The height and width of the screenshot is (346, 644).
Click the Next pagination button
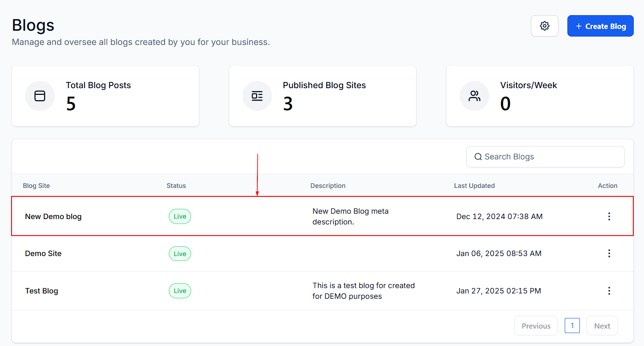(x=602, y=326)
